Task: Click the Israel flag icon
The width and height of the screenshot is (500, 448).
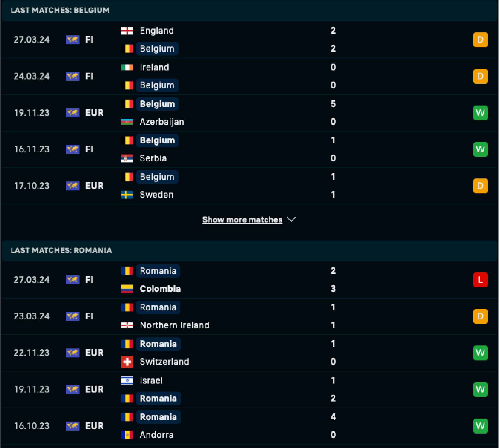Action: tap(127, 381)
